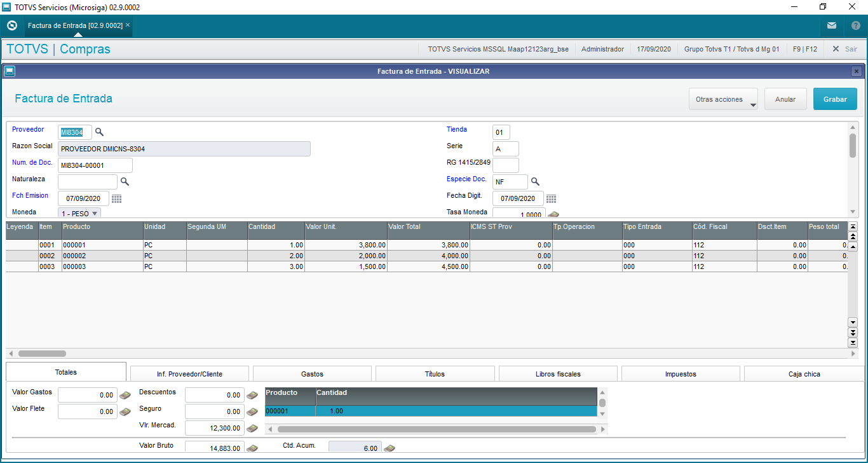Screen dimensions: 868x463
Task: Open calendar for Fecha Digit.
Action: pos(551,198)
